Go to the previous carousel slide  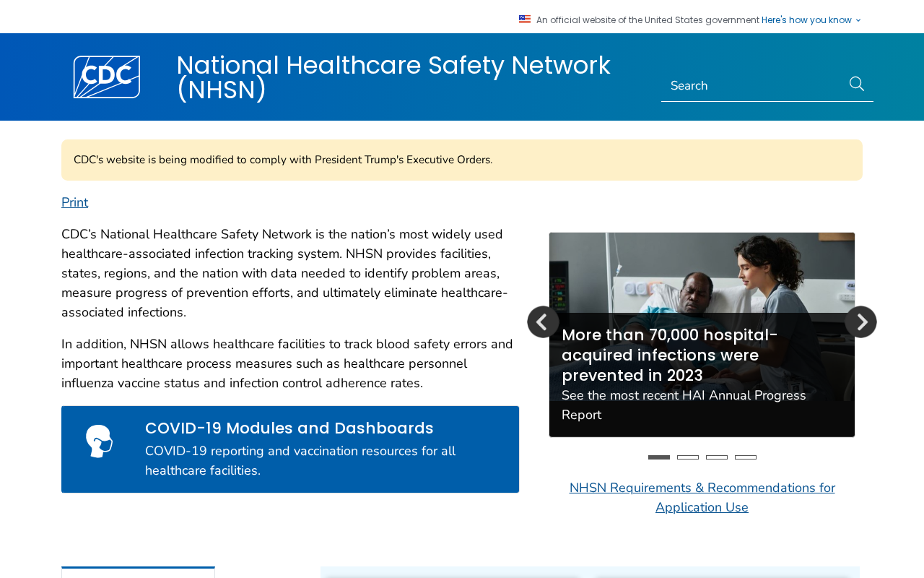[543, 322]
